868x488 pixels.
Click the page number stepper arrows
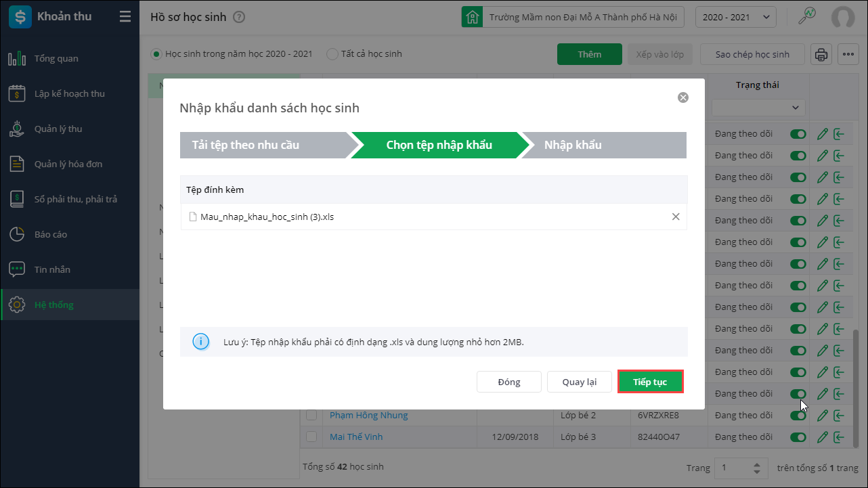click(x=756, y=468)
